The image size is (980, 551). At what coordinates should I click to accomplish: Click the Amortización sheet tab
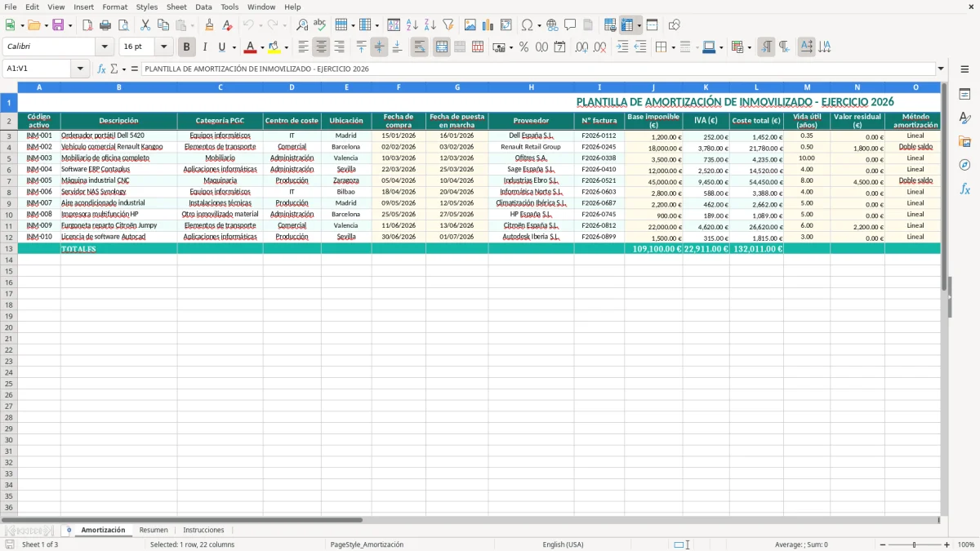coord(103,530)
